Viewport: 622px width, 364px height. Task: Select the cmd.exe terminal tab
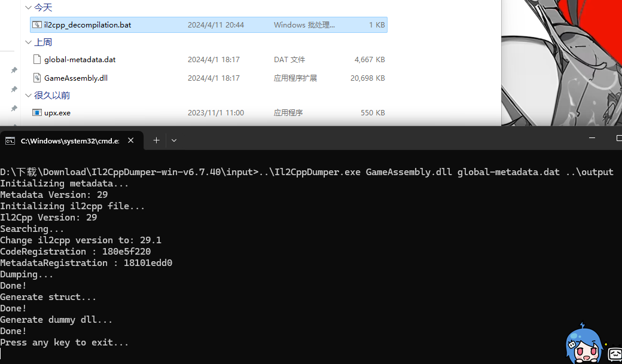click(x=69, y=140)
